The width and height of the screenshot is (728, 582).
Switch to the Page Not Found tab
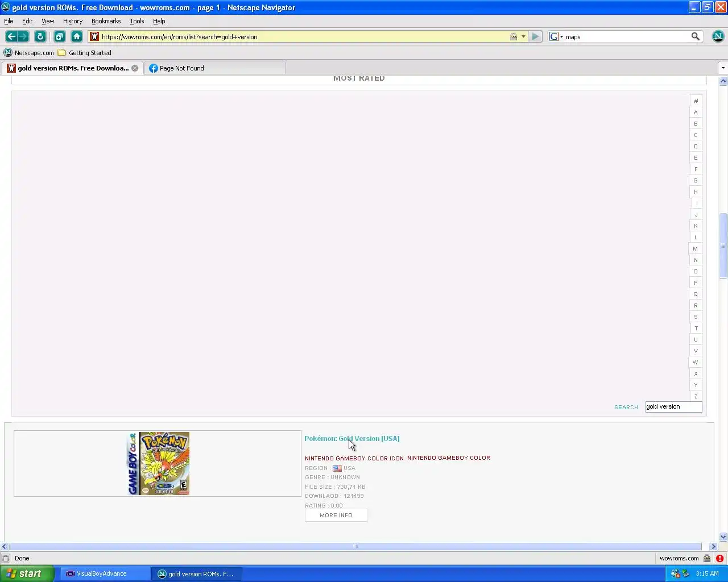coord(215,68)
